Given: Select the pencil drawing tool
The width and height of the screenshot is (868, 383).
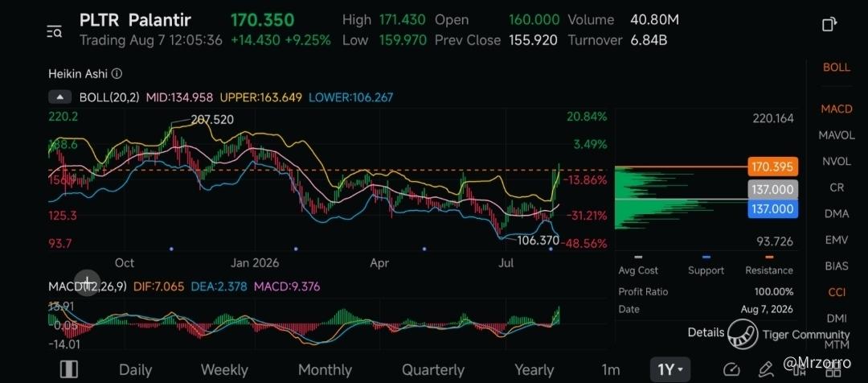Looking at the screenshot, I should tap(766, 369).
